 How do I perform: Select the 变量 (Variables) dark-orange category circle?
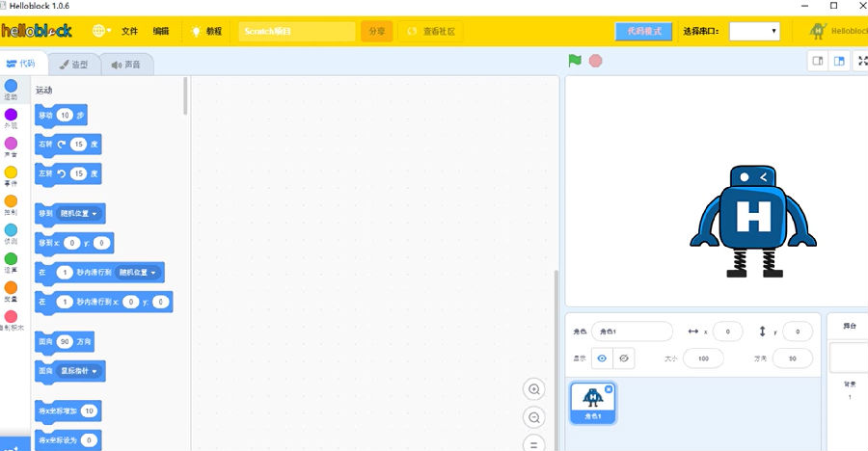[x=11, y=287]
